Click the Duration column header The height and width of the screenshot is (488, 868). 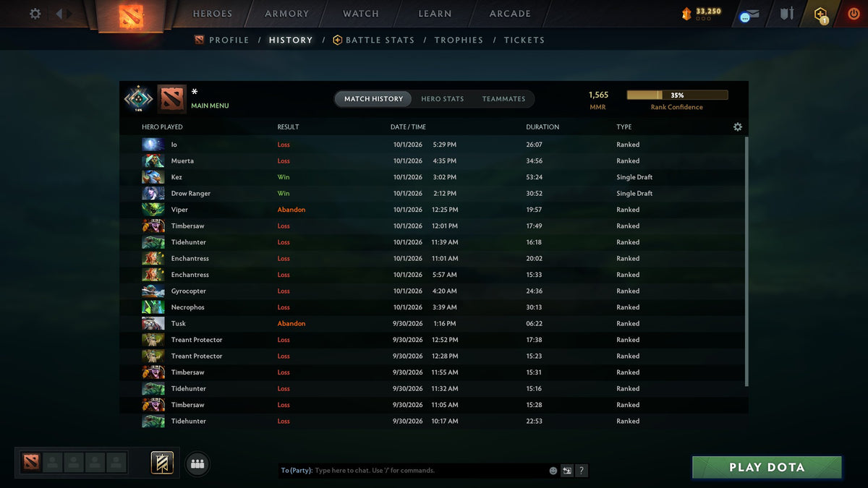coord(542,127)
